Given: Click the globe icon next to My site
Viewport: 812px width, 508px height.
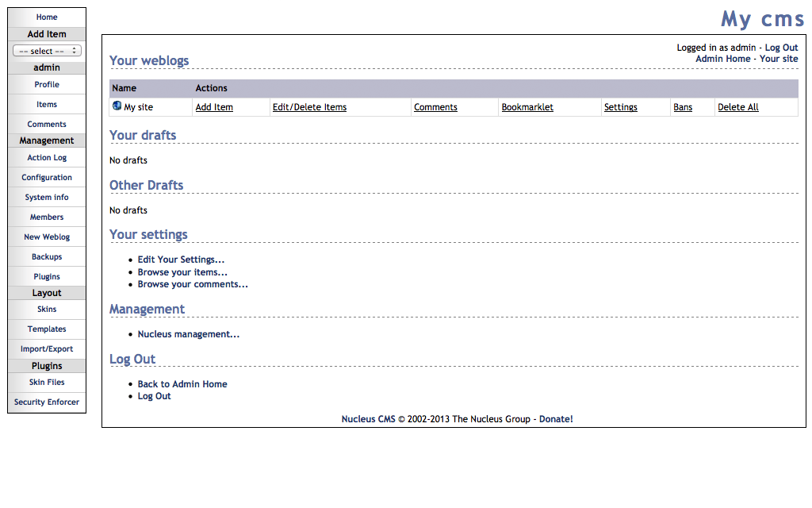Looking at the screenshot, I should pyautogui.click(x=116, y=106).
